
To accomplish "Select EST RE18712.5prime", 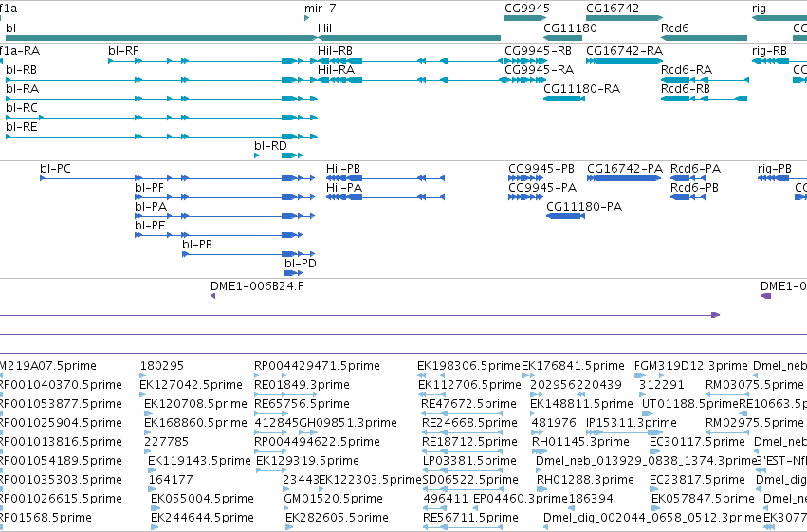I will [x=462, y=451].
